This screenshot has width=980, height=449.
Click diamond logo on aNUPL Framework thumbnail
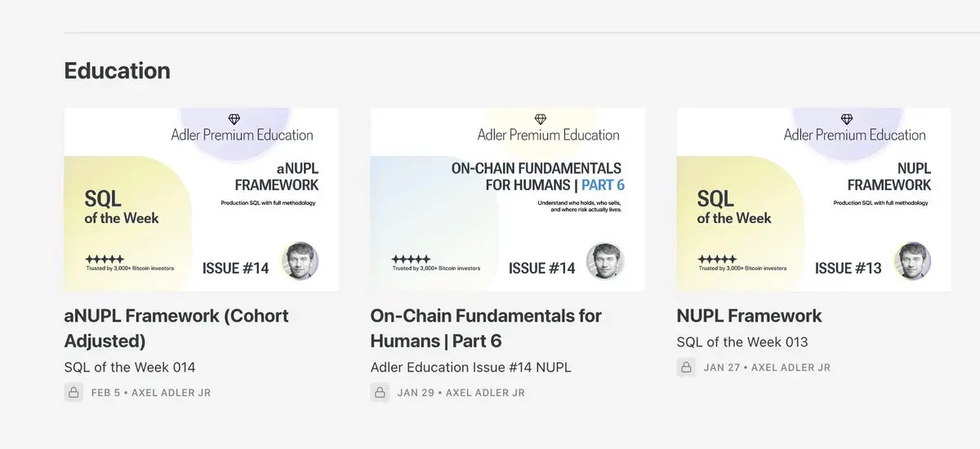pyautogui.click(x=234, y=120)
